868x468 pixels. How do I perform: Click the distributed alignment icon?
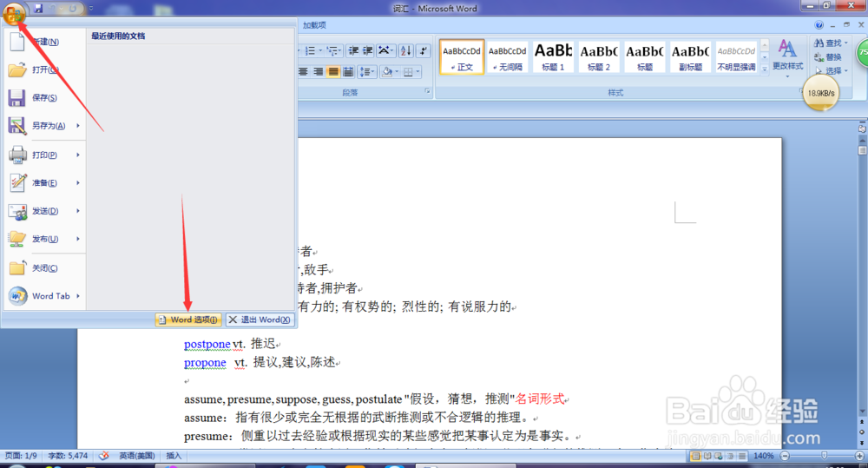(348, 71)
